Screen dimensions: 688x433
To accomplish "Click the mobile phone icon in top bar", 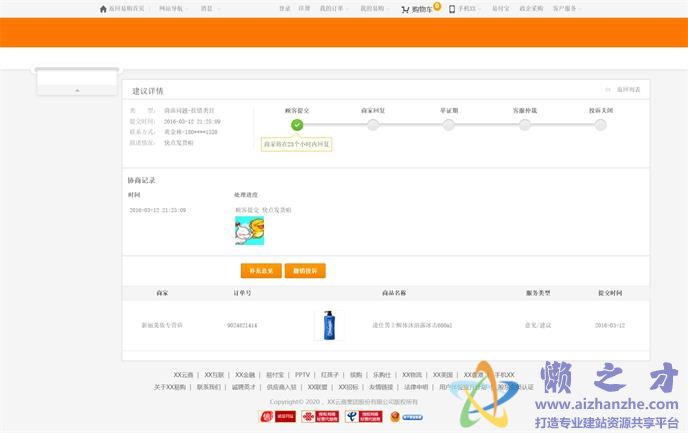I will (x=452, y=9).
